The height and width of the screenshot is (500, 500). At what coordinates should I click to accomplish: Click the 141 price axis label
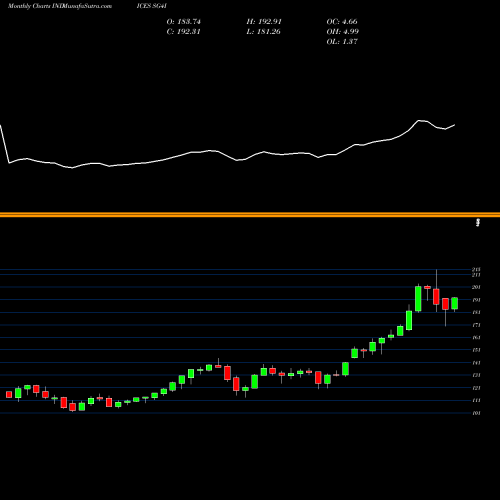476,363
